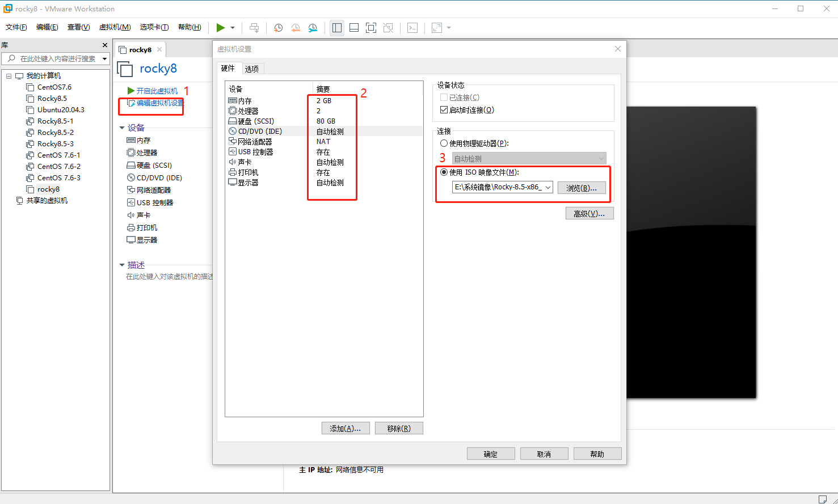Open the 文件(F) menu
This screenshot has width=838, height=504.
(x=16, y=27)
